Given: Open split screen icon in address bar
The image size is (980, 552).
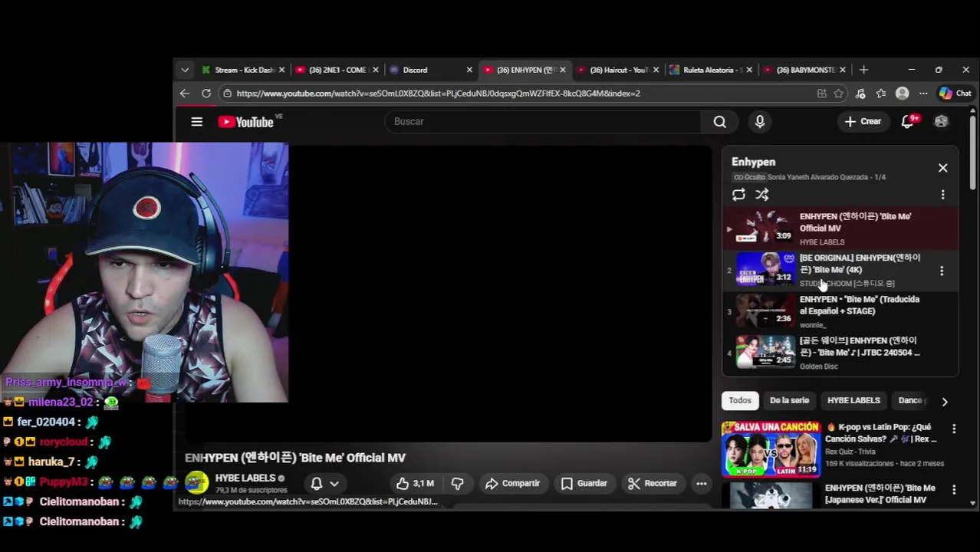Looking at the screenshot, I should (x=822, y=94).
